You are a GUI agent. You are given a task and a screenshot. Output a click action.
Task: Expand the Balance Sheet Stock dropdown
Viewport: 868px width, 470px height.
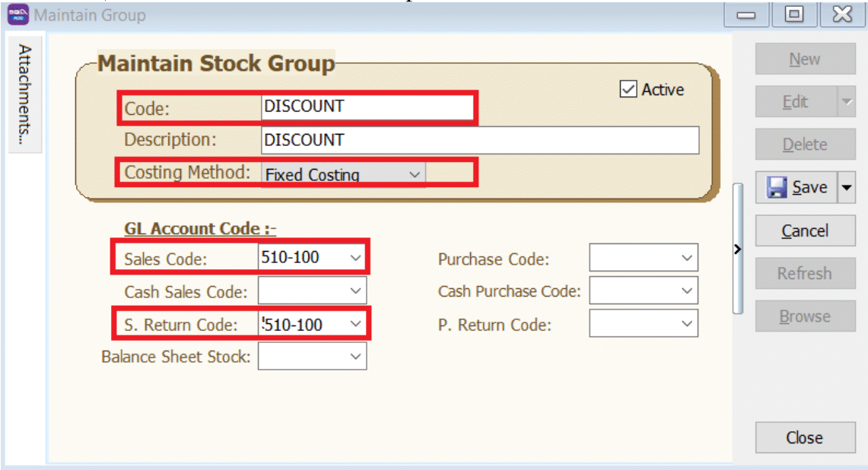(355, 356)
